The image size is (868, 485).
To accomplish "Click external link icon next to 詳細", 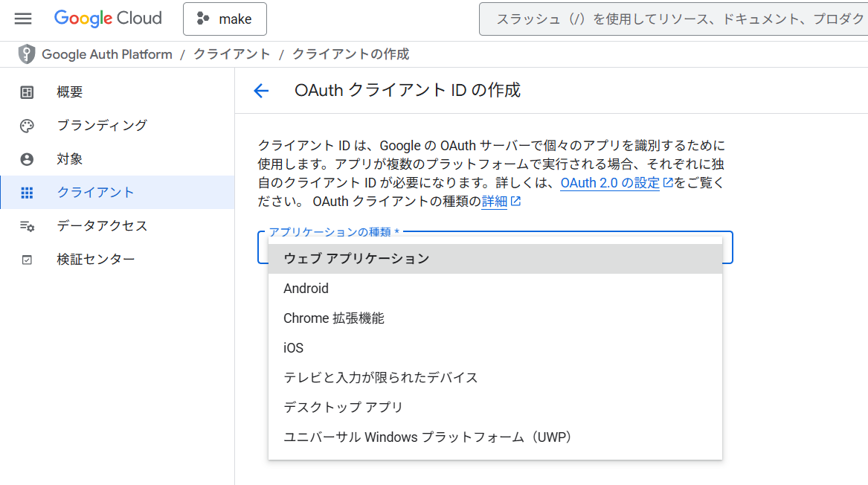I will 515,201.
